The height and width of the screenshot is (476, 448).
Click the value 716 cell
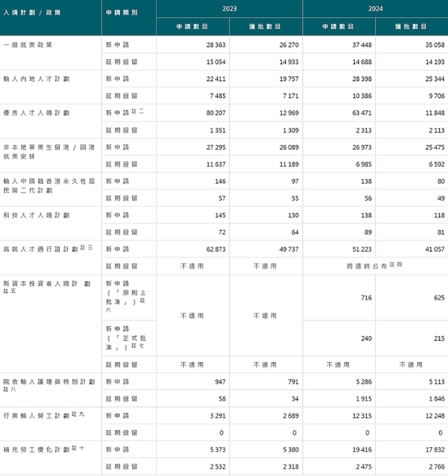click(x=339, y=298)
